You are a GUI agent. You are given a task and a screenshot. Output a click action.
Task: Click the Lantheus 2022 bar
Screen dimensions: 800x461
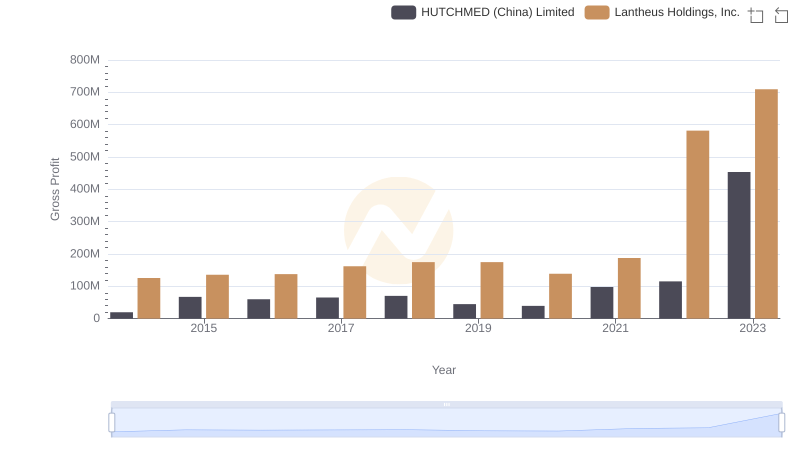coord(697,225)
